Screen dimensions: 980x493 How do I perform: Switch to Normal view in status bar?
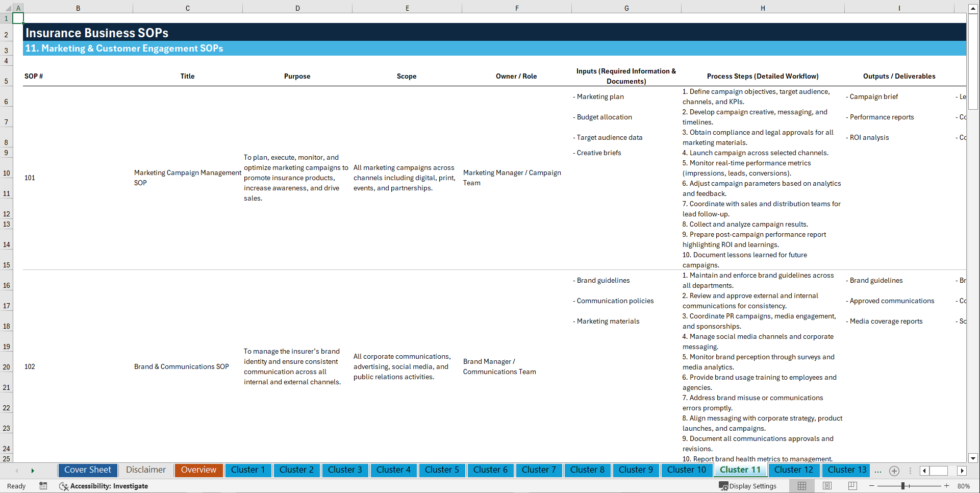801,486
